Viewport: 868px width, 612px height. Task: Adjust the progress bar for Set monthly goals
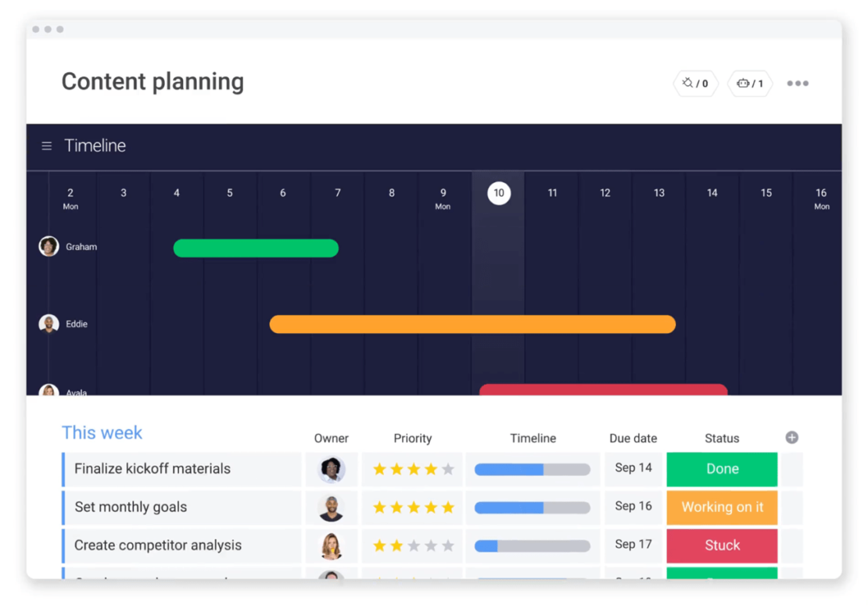point(533,507)
